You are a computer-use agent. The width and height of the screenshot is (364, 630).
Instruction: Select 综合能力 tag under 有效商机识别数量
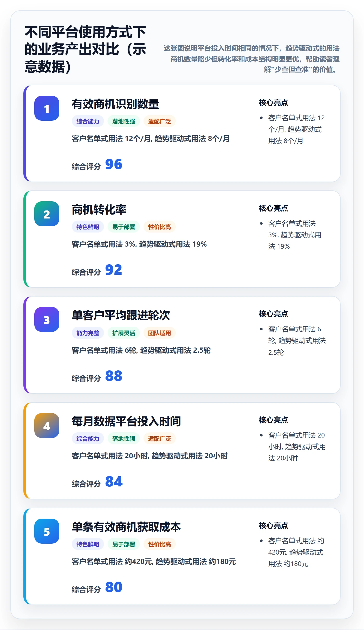pyautogui.click(x=88, y=121)
